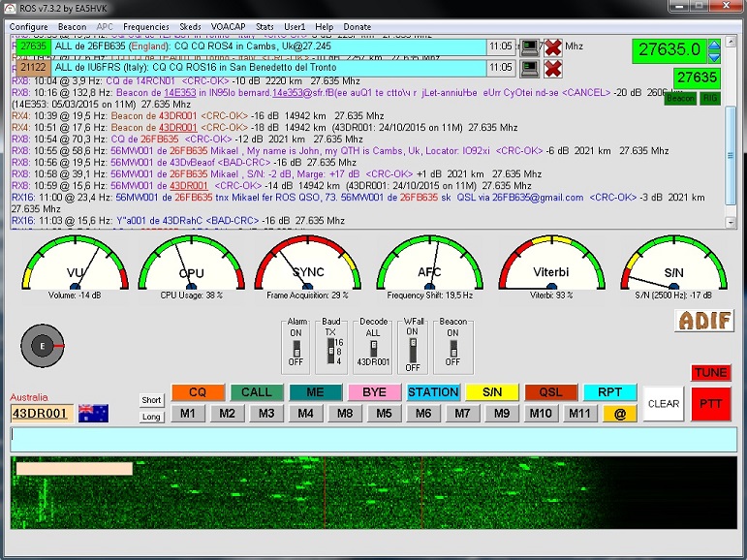Image resolution: width=747 pixels, height=560 pixels.
Task: Click the M1 memory button
Action: click(x=188, y=414)
